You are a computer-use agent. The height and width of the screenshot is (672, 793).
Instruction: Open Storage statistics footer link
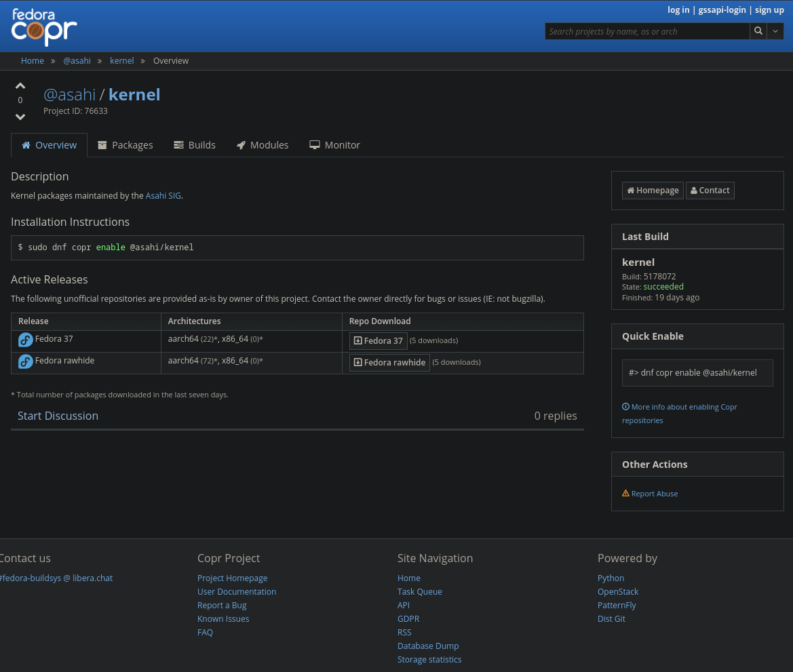[429, 660]
